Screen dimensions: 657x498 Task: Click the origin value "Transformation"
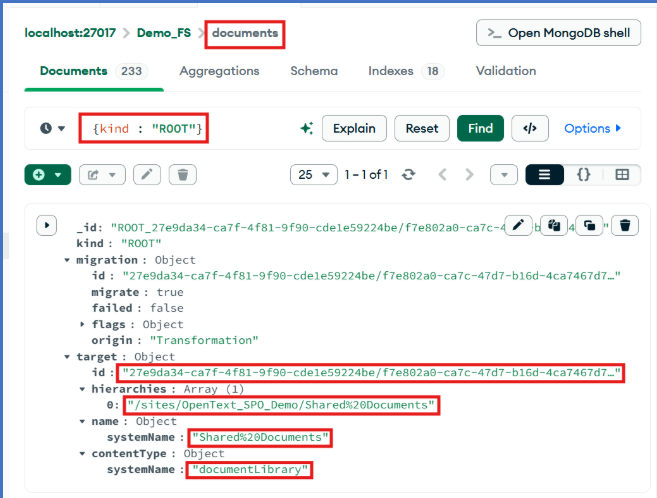pos(204,341)
